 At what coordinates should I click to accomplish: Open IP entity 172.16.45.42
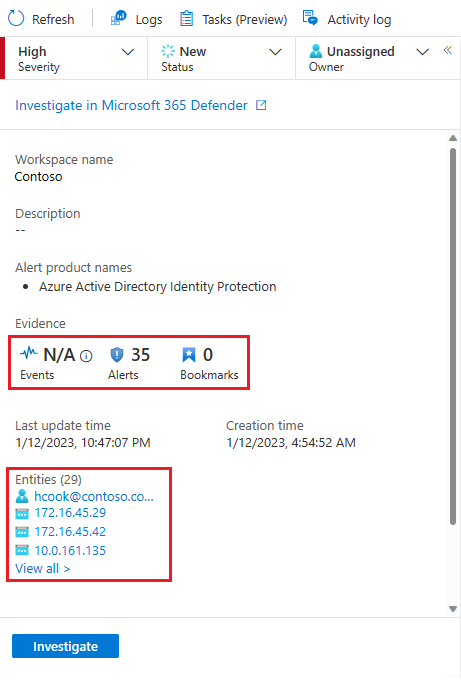pyautogui.click(x=70, y=532)
